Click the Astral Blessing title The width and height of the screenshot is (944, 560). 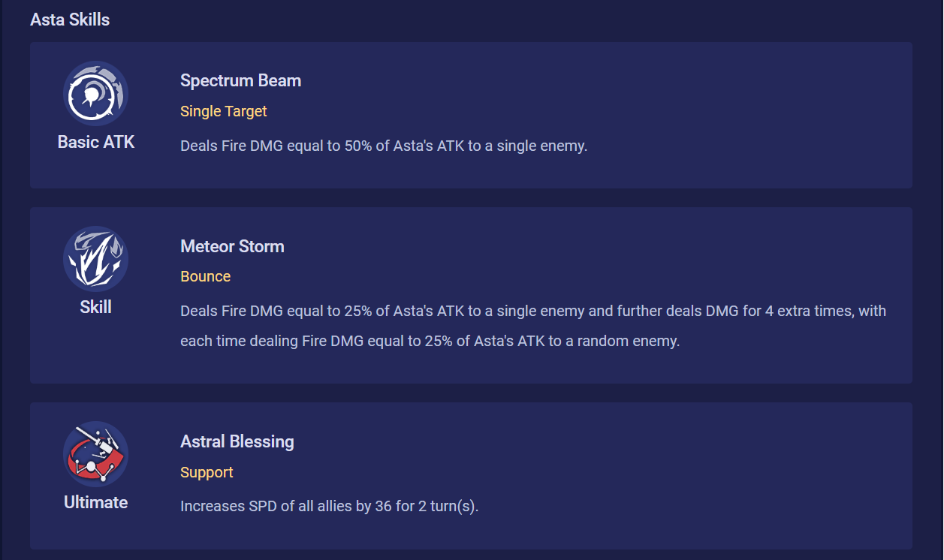click(x=237, y=441)
